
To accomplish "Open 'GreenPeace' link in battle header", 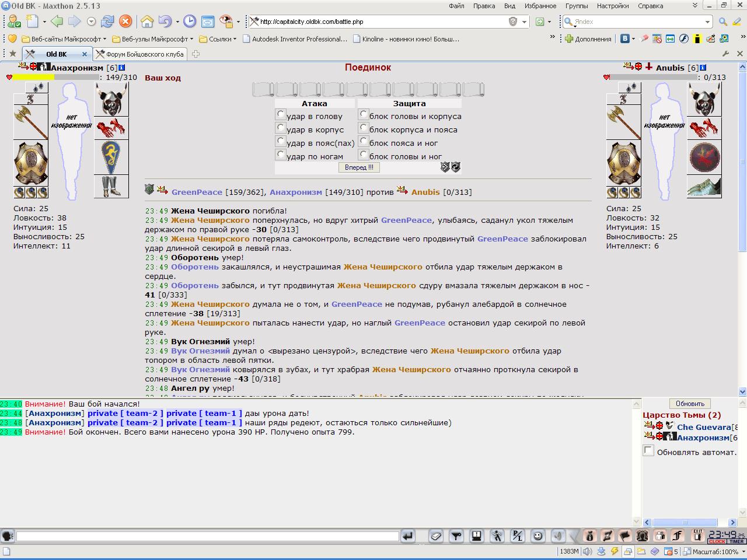I will click(197, 192).
